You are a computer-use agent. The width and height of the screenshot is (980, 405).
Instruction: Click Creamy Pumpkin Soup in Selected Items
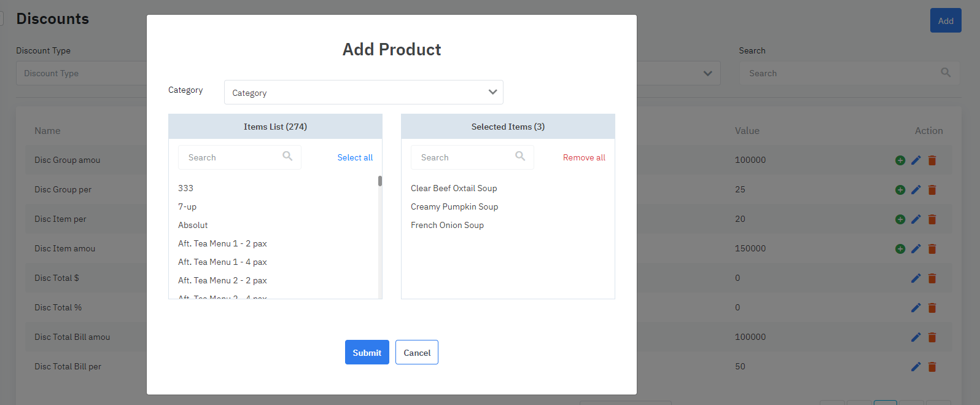[454, 206]
